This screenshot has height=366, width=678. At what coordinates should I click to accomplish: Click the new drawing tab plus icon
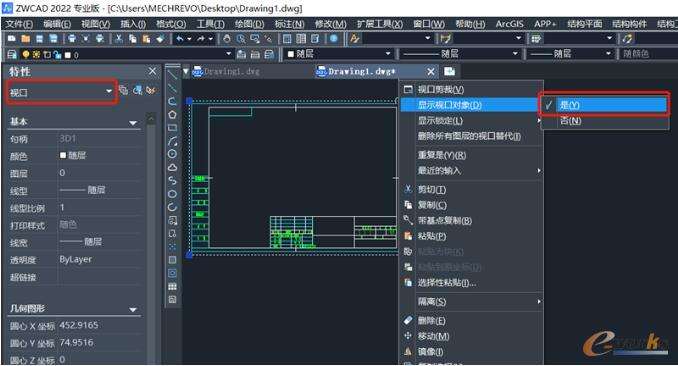[449, 71]
